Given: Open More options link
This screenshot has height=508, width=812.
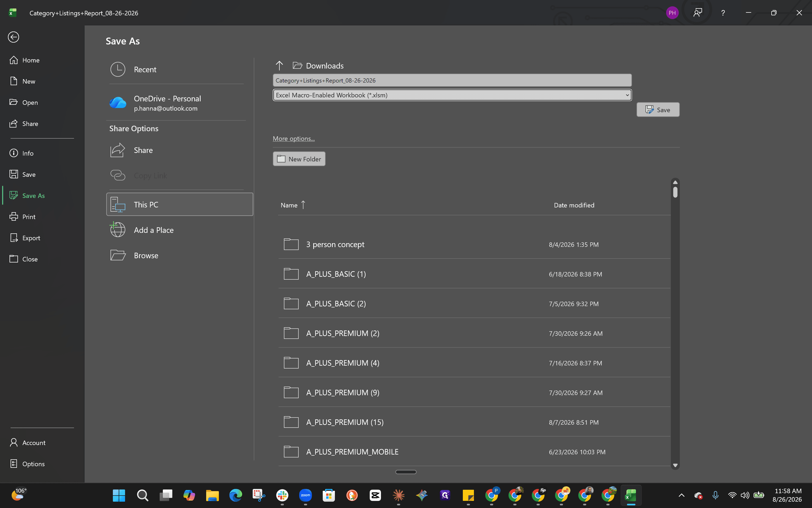Looking at the screenshot, I should pyautogui.click(x=294, y=138).
